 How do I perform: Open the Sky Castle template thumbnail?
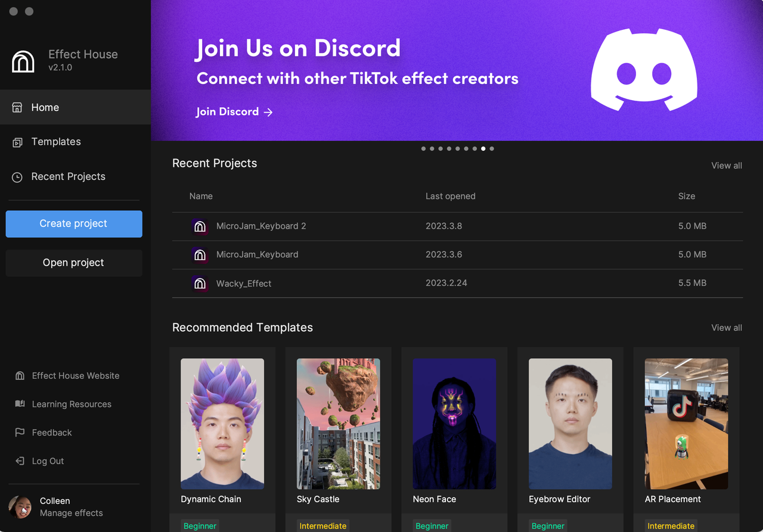pos(339,424)
